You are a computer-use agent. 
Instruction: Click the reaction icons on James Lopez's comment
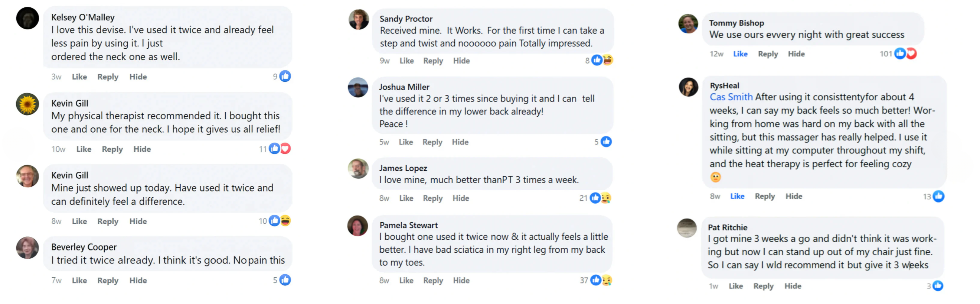tap(600, 198)
